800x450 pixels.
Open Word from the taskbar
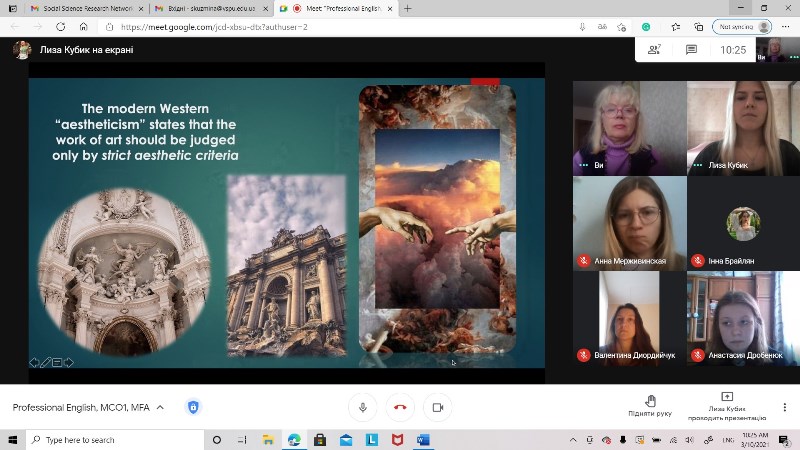pyautogui.click(x=423, y=440)
